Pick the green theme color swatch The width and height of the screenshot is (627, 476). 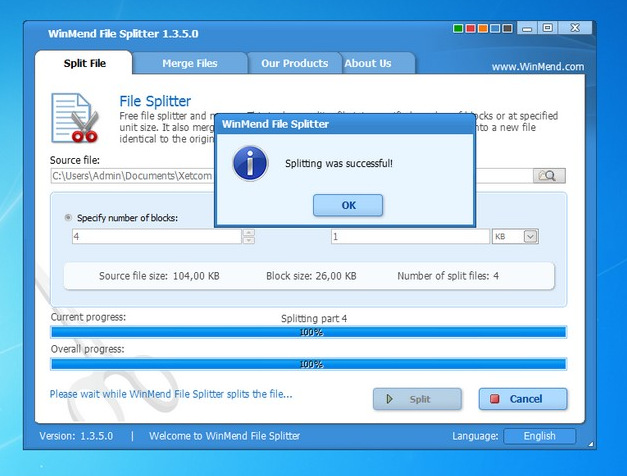tap(458, 28)
